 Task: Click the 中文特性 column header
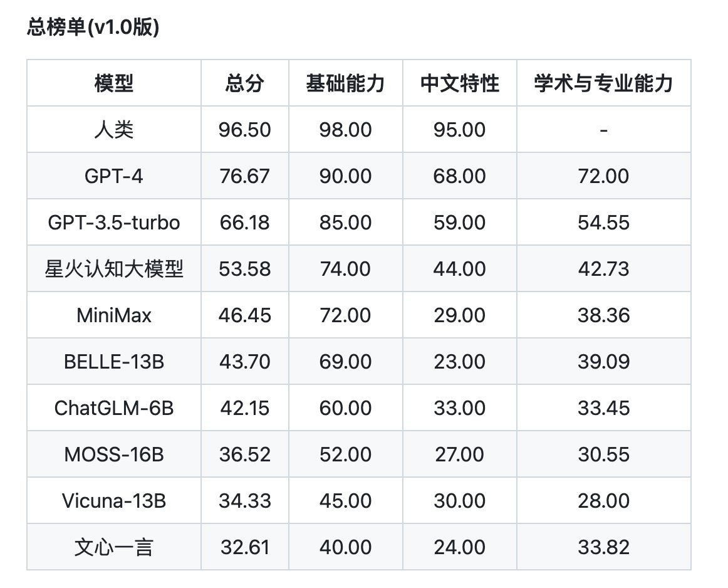(460, 83)
